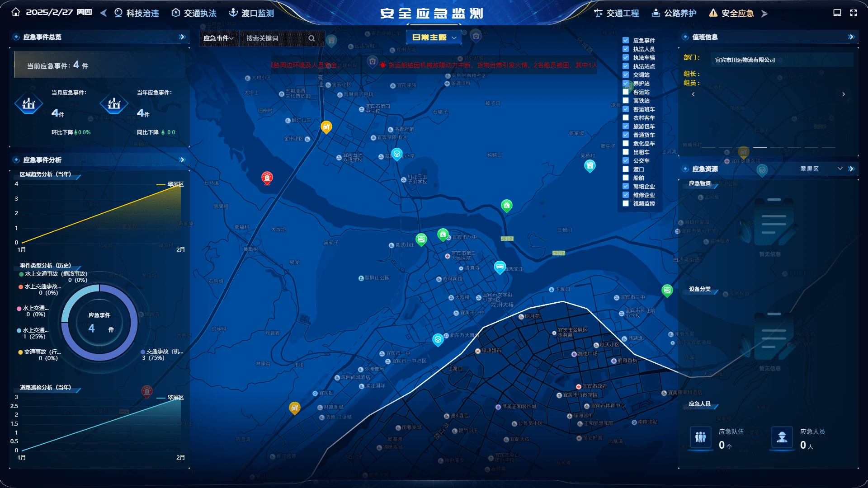Image resolution: width=868 pixels, height=488 pixels.
Task: Click the red emergency alarm map marker
Action: click(267, 178)
